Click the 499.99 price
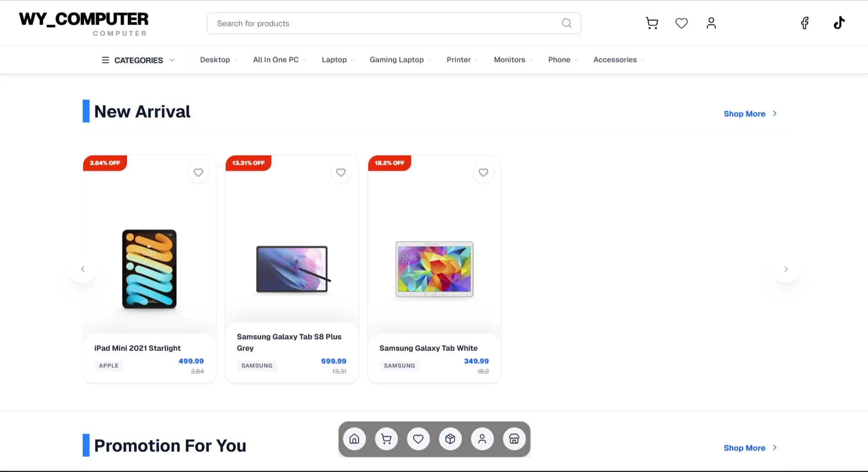Image resolution: width=868 pixels, height=472 pixels. [x=191, y=361]
